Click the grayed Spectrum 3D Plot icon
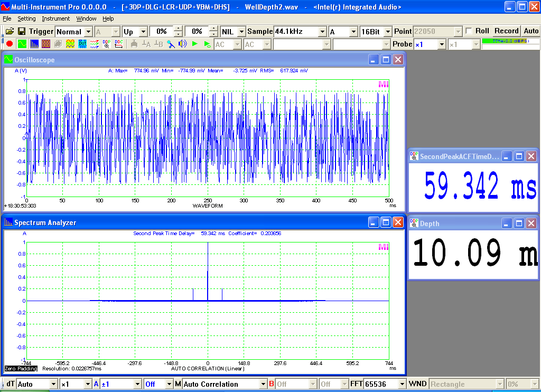541x392 pixels. [58, 44]
